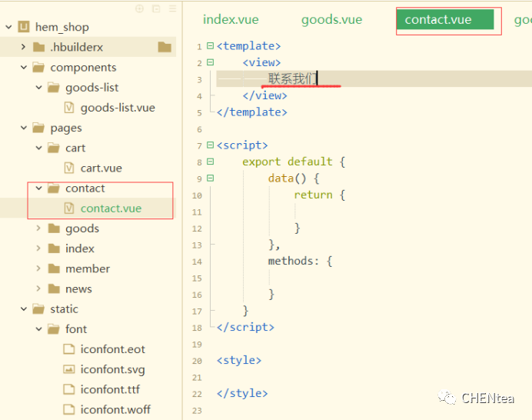532x420 pixels.
Task: Click the return keyword on line 10
Action: (313, 195)
